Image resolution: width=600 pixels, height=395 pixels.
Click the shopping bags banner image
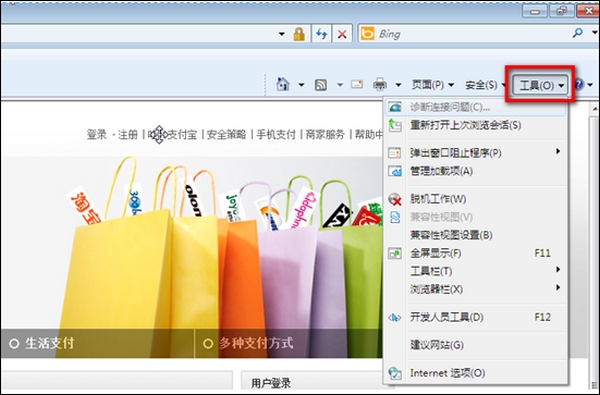(191, 256)
